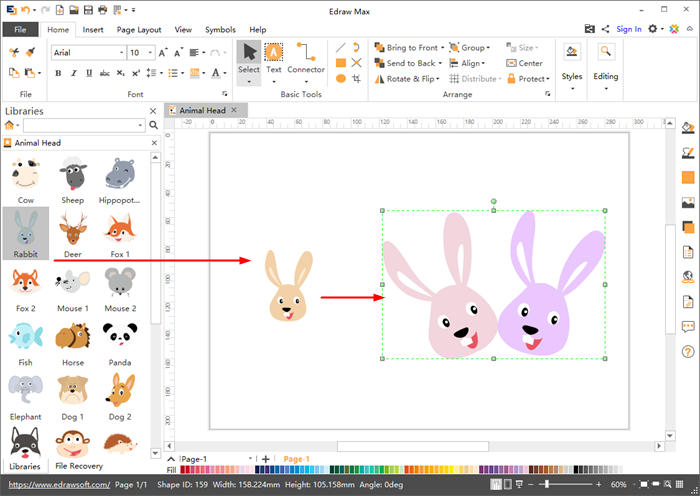Screen dimensions: 700x496
Task: Expand the Bring to Front dropdown
Action: pos(443,48)
